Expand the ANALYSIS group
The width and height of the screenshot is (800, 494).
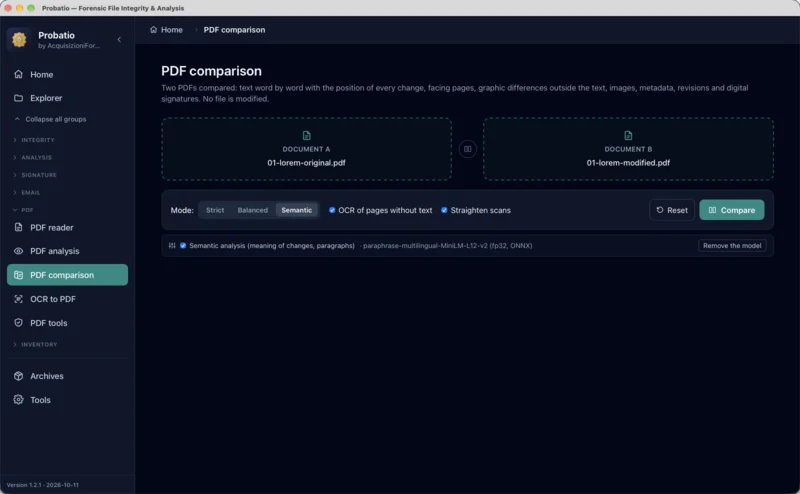pos(32,158)
